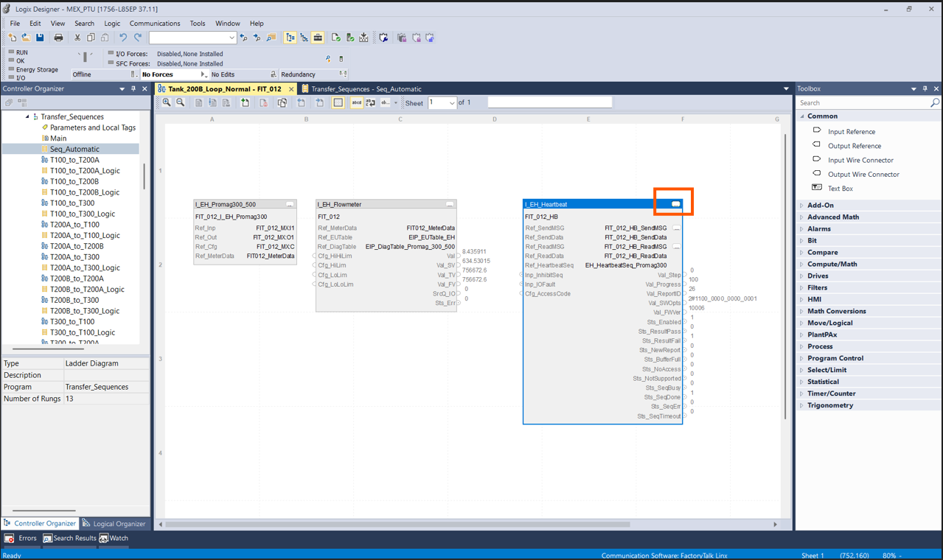Image resolution: width=943 pixels, height=560 pixels.
Task: Click the Copy toolbar icon
Action: coord(91,38)
